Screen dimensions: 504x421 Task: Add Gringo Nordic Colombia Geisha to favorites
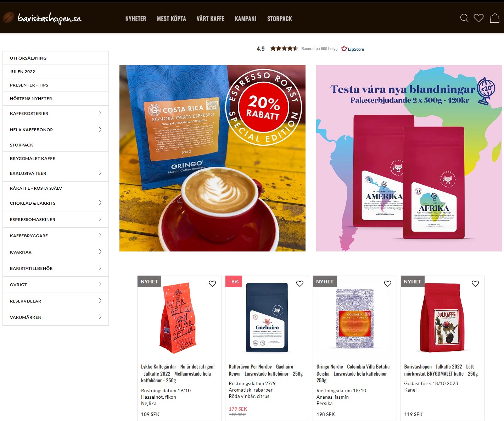tap(388, 283)
